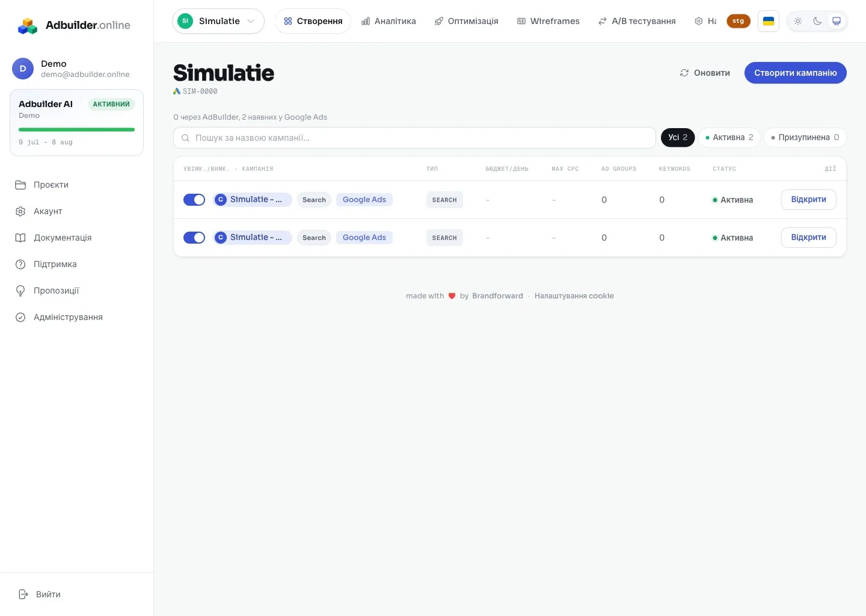
Task: Expand the Simulatie project dropdown
Action: tap(218, 21)
